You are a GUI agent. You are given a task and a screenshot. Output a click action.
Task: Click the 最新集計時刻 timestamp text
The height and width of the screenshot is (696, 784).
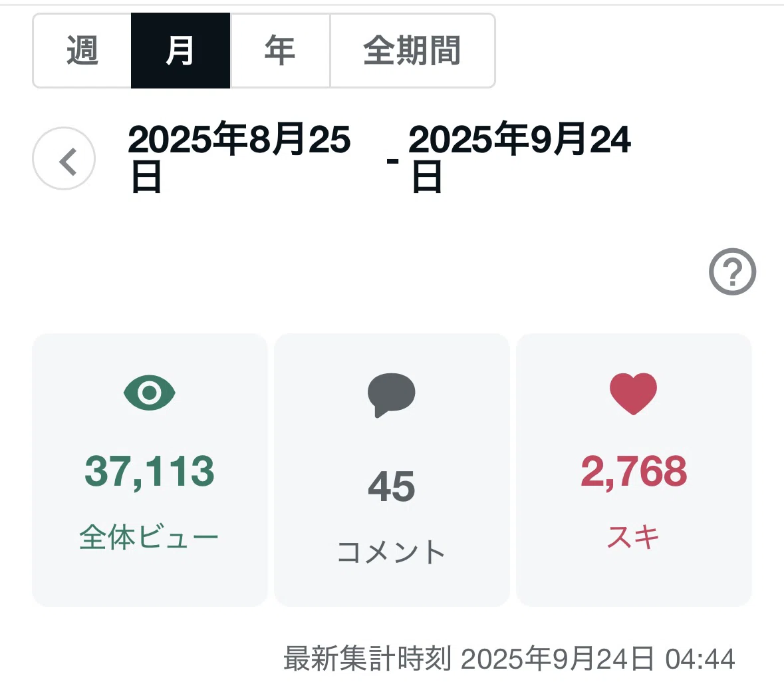coord(509,659)
